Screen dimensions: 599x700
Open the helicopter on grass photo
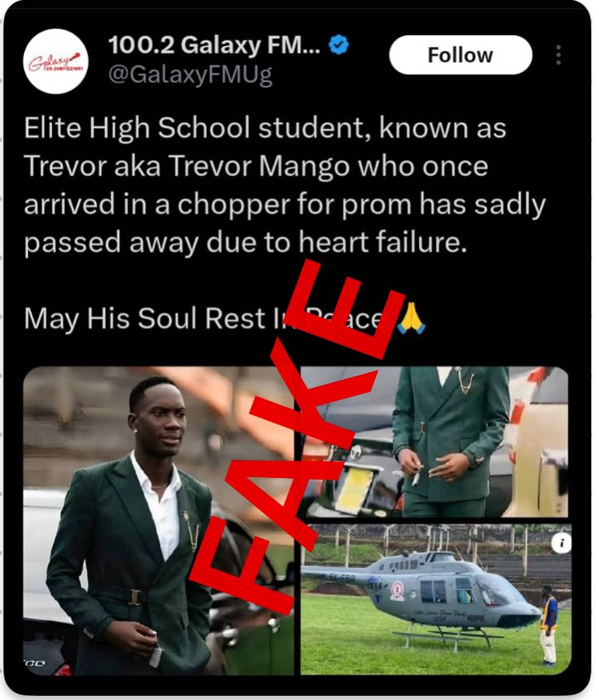click(436, 599)
